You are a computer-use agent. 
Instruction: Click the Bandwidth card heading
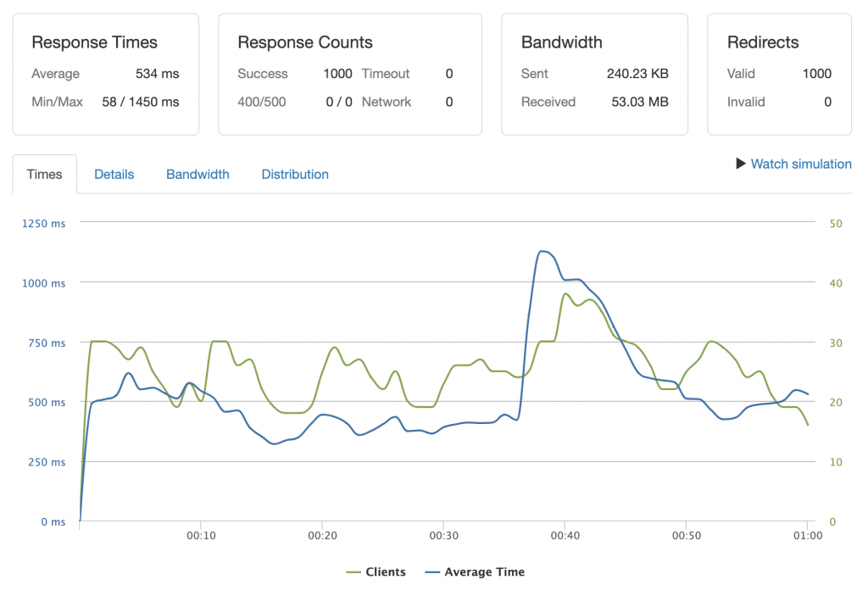pyautogui.click(x=561, y=42)
